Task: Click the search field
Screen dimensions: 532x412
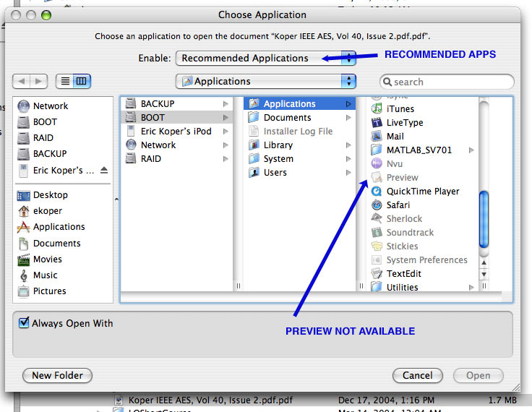Action: tap(447, 82)
